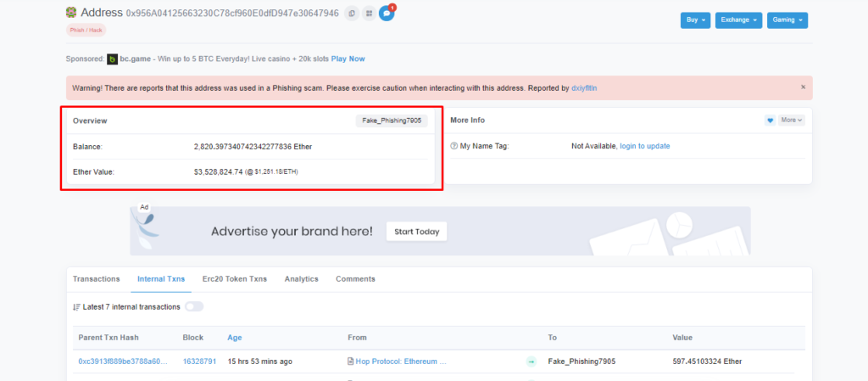Expand the Exchange dropdown menu
868x381 pixels.
coord(738,20)
